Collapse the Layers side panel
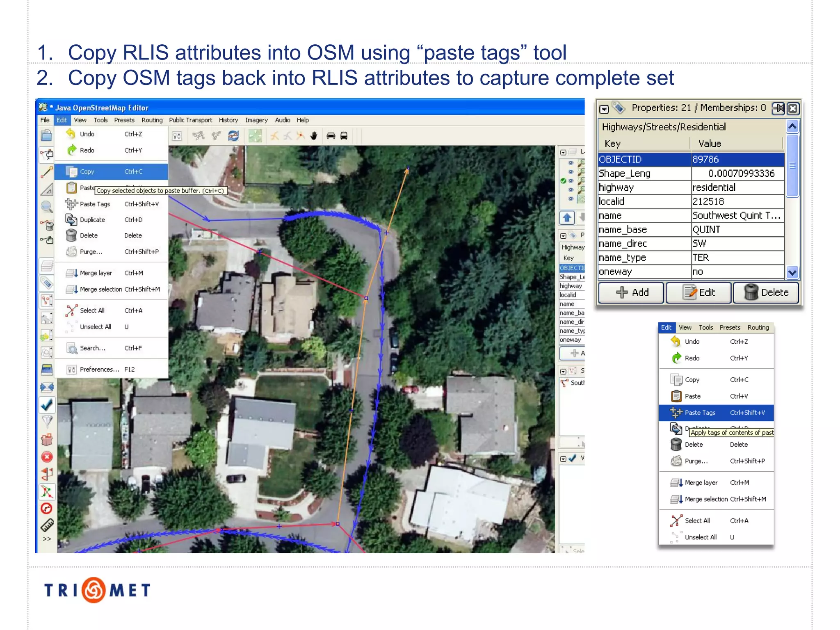The height and width of the screenshot is (630, 840). pos(563,152)
